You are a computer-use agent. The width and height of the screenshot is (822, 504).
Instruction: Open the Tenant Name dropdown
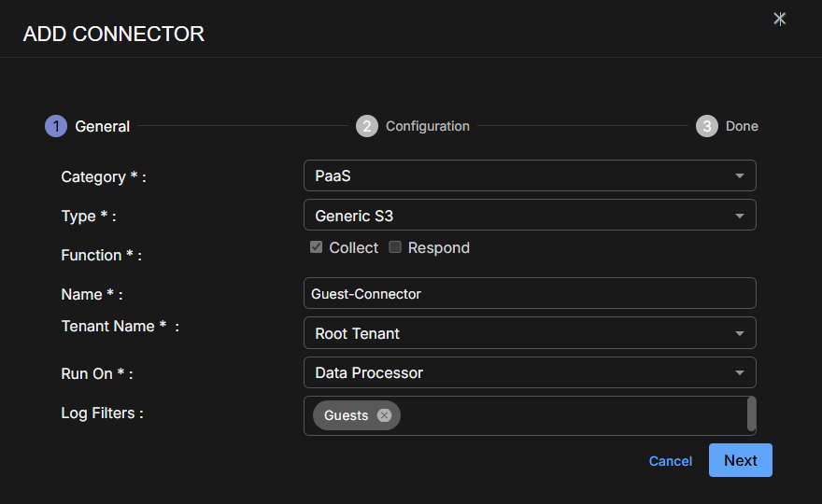[529, 333]
